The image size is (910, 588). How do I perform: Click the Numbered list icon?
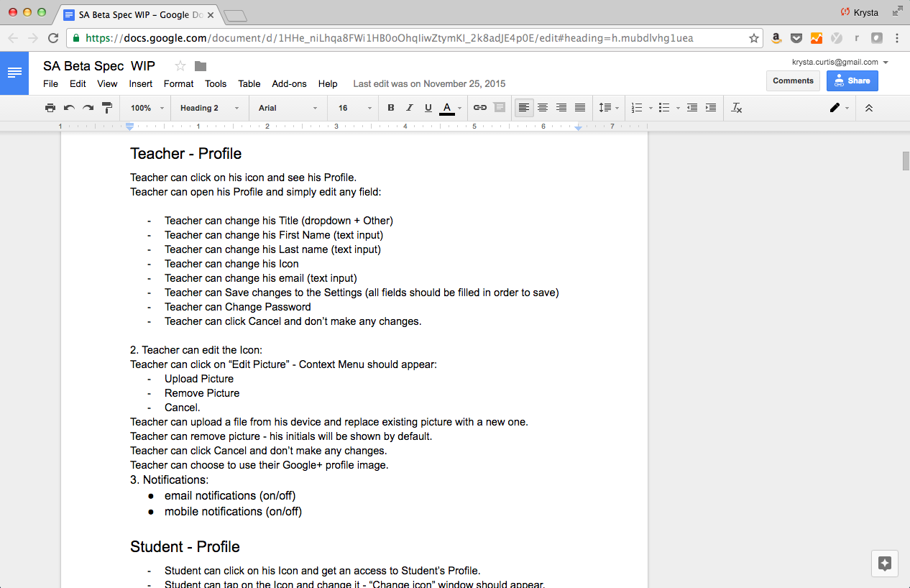point(637,108)
